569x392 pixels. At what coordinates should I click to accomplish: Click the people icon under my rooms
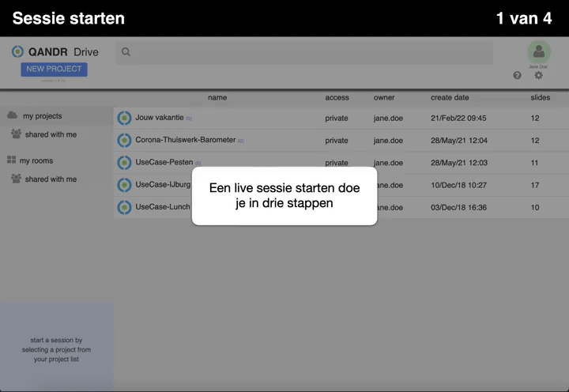pyautogui.click(x=16, y=179)
